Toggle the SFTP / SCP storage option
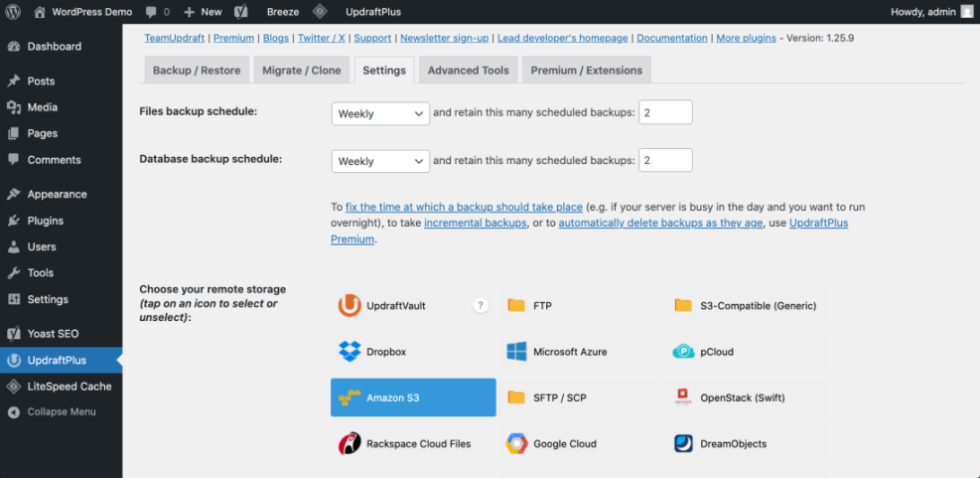 click(580, 398)
